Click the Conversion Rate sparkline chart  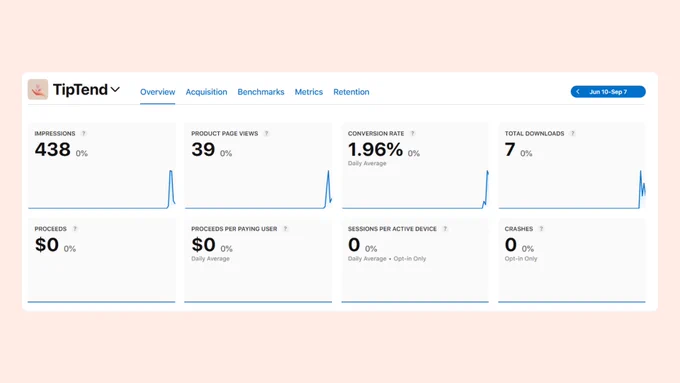tap(415, 189)
